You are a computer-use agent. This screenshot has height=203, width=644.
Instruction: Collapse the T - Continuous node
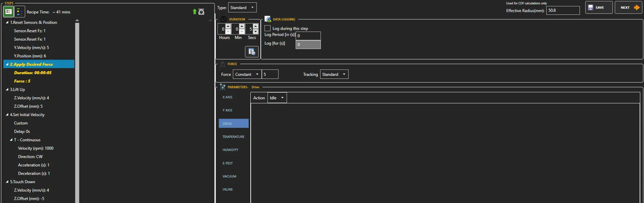click(x=11, y=140)
